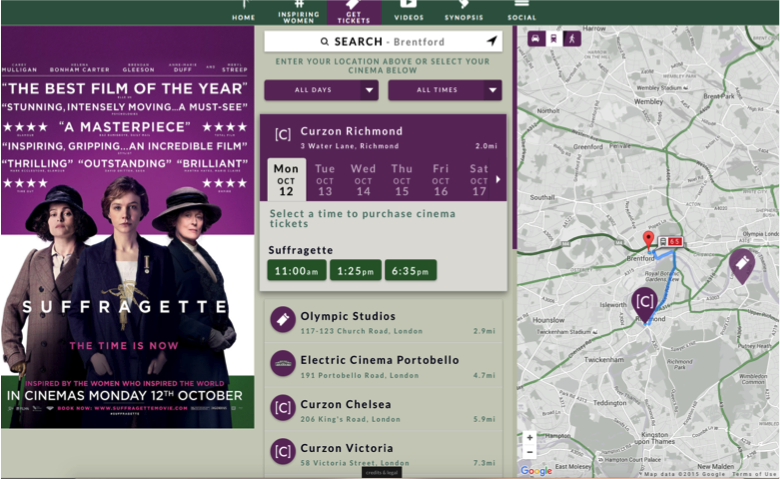Click the '191 Portobello Road, London' address
780x479 pixels.
tap(360, 376)
